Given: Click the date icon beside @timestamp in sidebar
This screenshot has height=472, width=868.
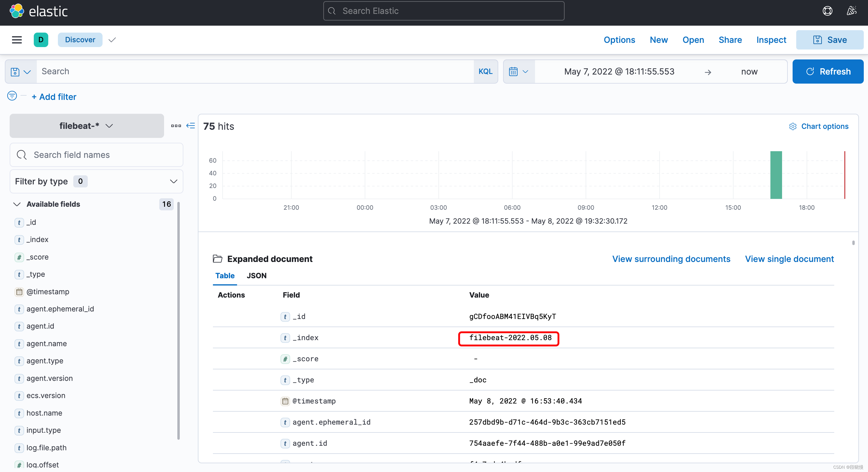Looking at the screenshot, I should (x=19, y=292).
